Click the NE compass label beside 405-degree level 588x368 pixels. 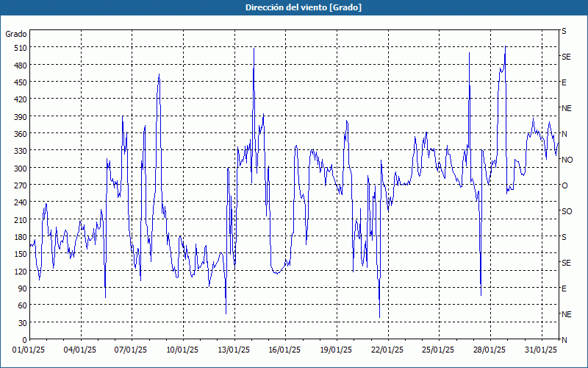(566, 108)
